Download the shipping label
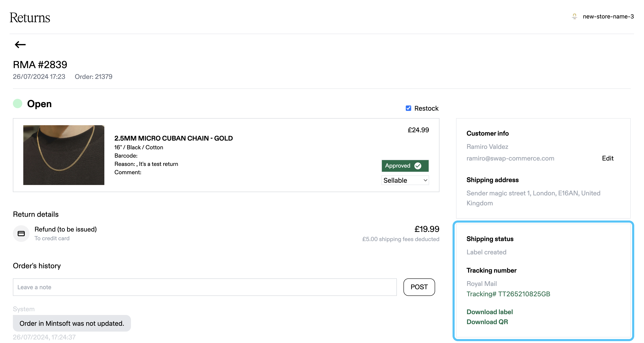This screenshot has height=343, width=644. 490,312
